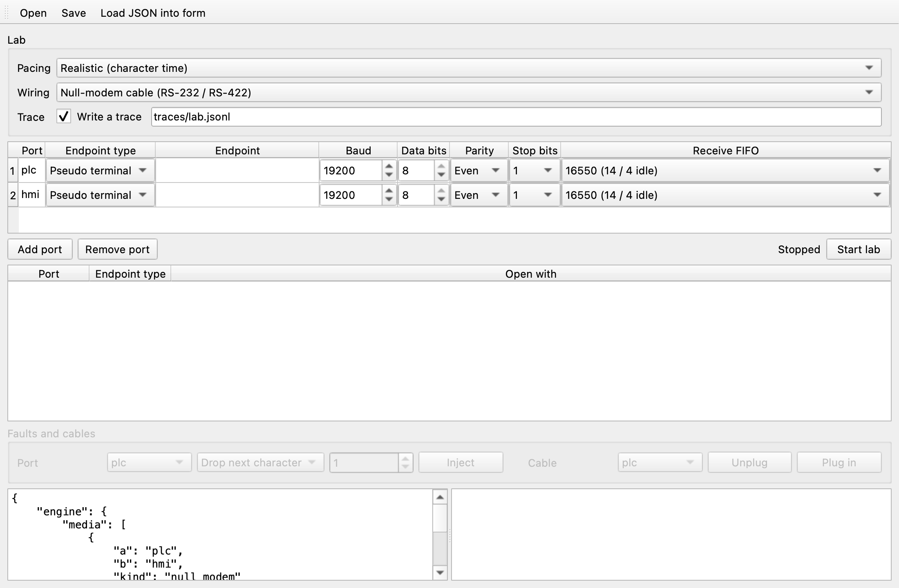Screen dimensions: 899x588
Task: Click the traces/lab.jsonl path field
Action: 516,117
